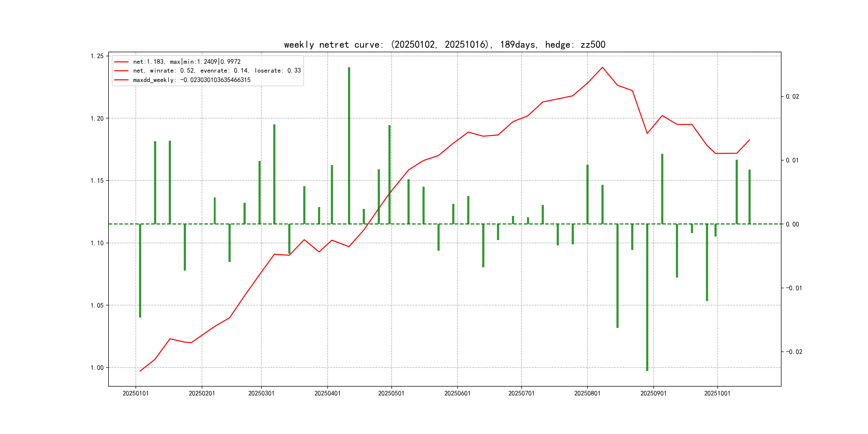This screenshot has height=434, width=868.
Task: Click the peak of the red net curve
Action: pos(603,68)
